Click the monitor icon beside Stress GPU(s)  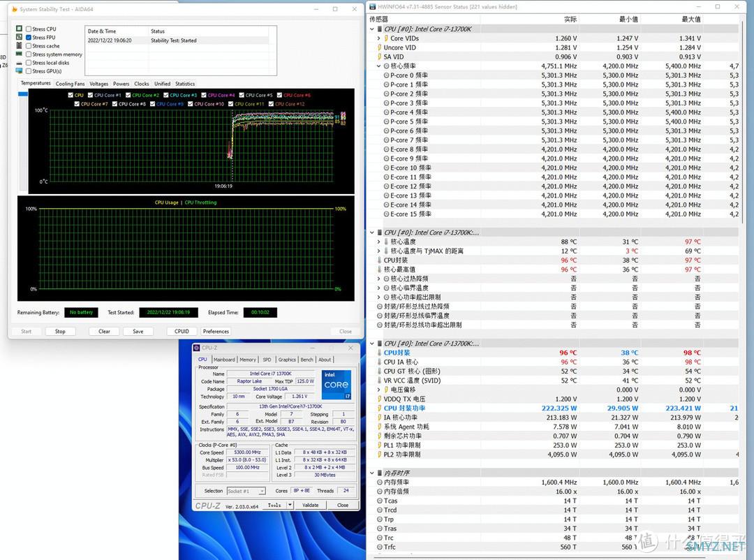pos(20,71)
